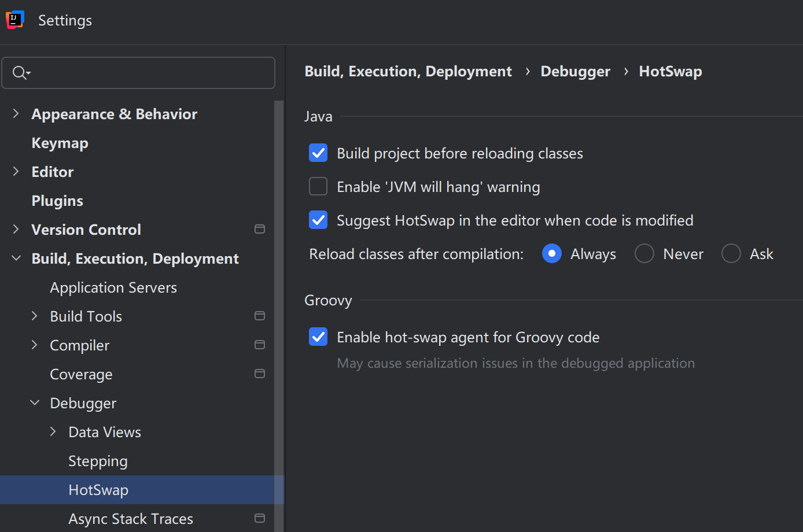This screenshot has width=803, height=532.
Task: Expand the Editor settings node
Action: (16, 172)
